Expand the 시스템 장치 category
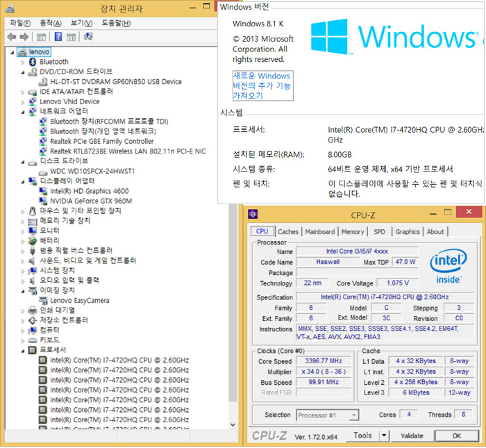The image size is (486, 448). (x=23, y=271)
